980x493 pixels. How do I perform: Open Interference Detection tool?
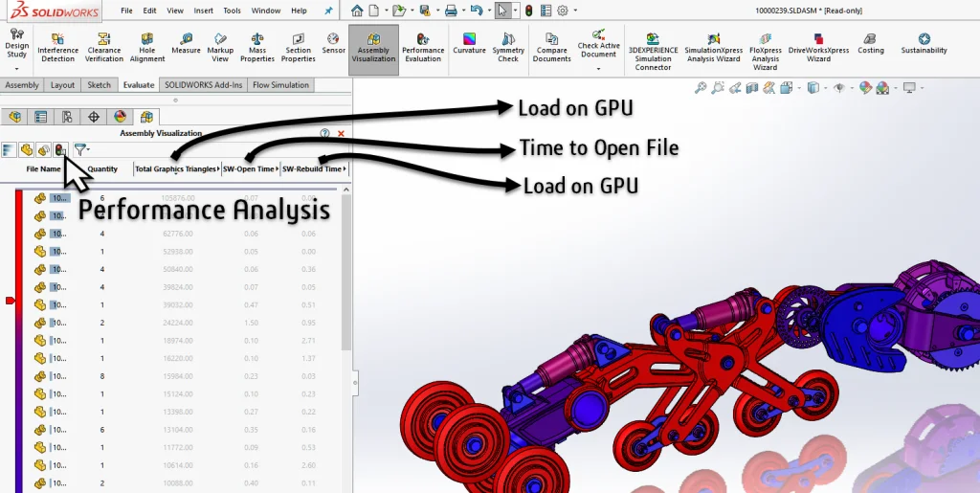[57, 48]
